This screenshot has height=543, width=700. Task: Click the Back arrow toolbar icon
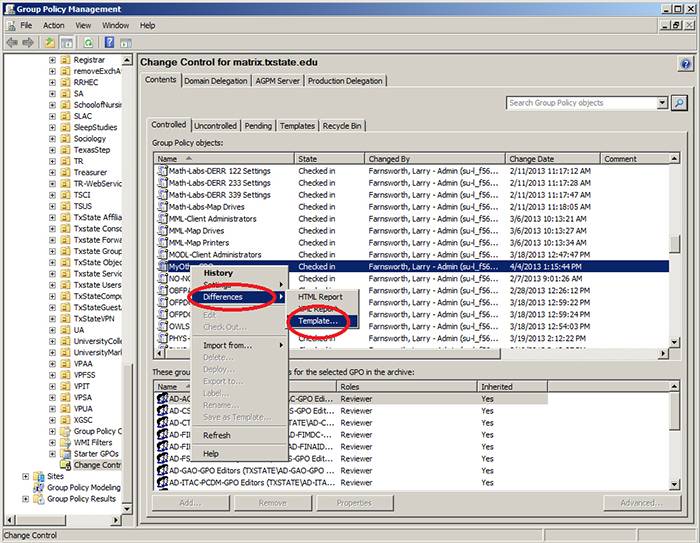(x=12, y=43)
